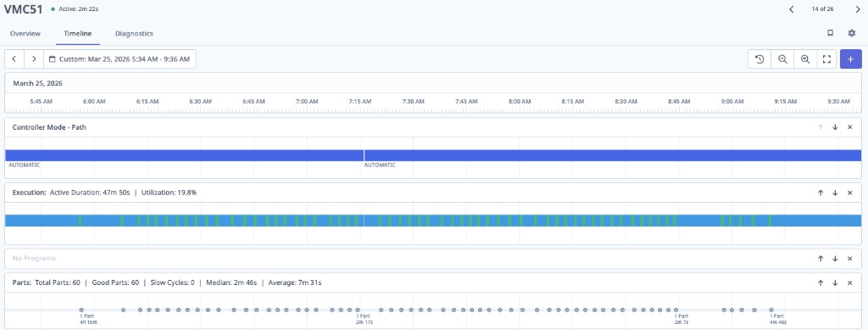Viewport: 868px width, 330px height.
Task: Remove the Parts row
Action: (850, 283)
